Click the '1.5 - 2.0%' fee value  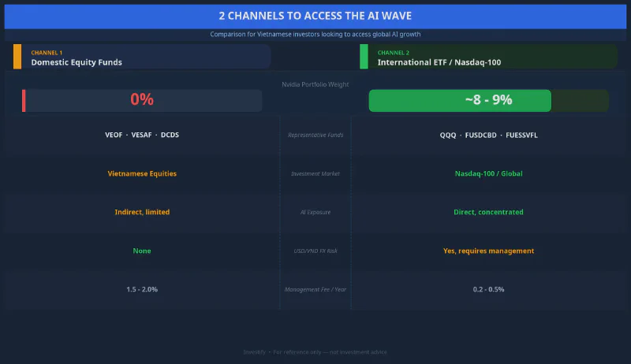tap(142, 289)
